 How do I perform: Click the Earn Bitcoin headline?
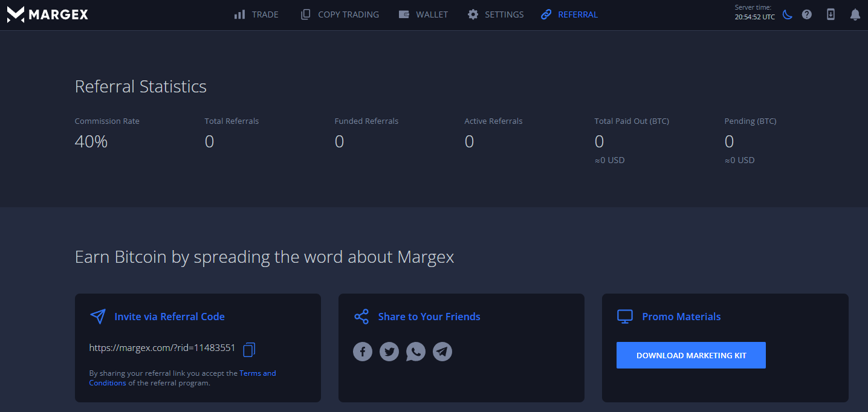pyautogui.click(x=264, y=257)
